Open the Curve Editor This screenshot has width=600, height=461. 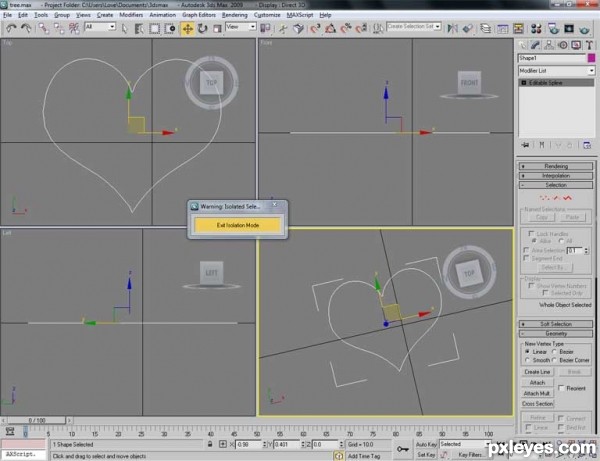click(503, 28)
